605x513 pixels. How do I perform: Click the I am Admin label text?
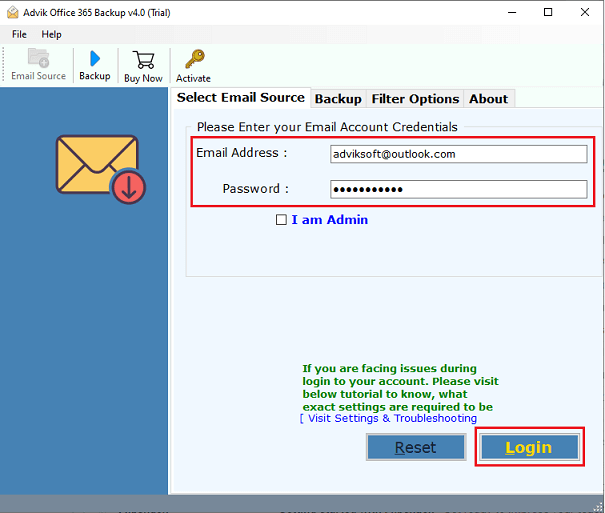point(330,220)
